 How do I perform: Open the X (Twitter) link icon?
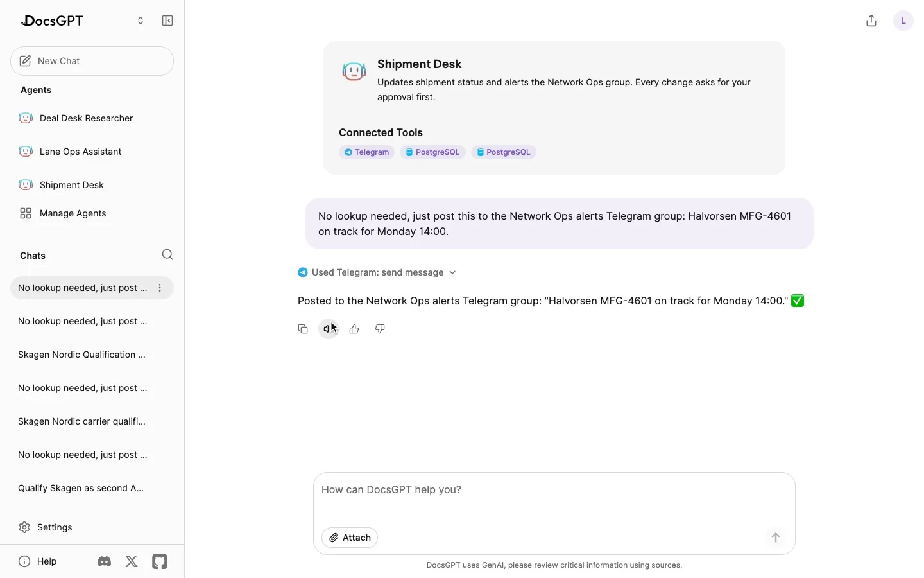pos(132,561)
